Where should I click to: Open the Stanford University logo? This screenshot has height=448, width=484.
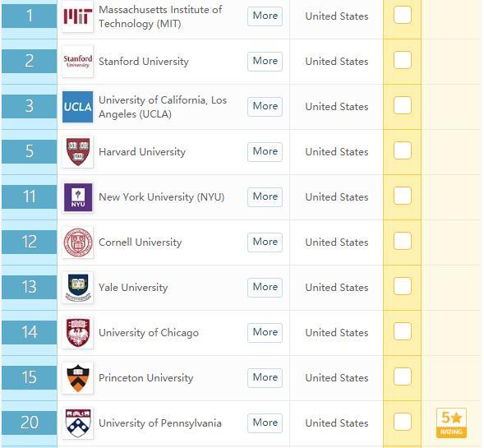coord(77,62)
